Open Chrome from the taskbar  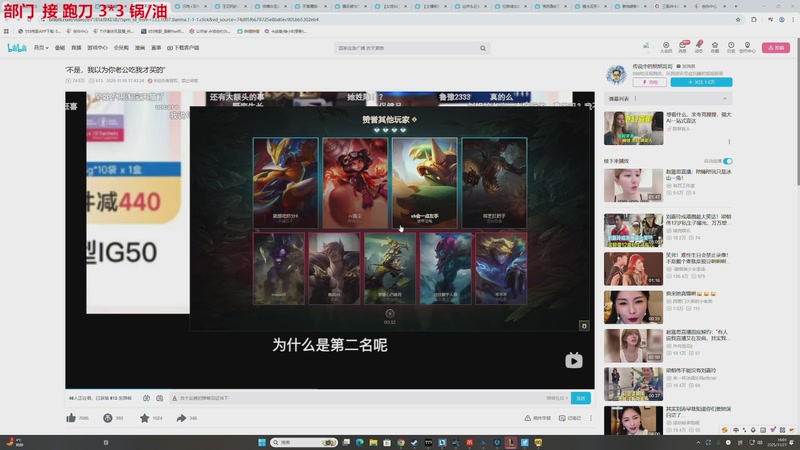pyautogui.click(x=401, y=442)
